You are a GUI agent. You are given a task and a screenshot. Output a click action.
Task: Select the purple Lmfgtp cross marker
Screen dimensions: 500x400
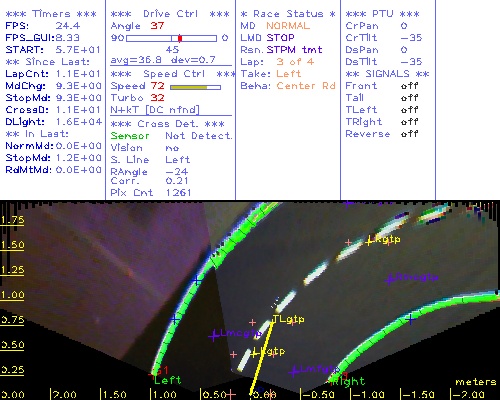click(294, 371)
